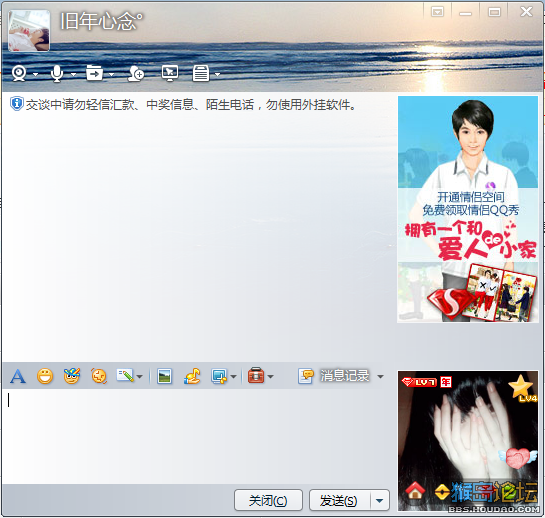Image resolution: width=545 pixels, height=518 pixels.
Task: Click the home icon on QQ show
Action: pos(415,490)
